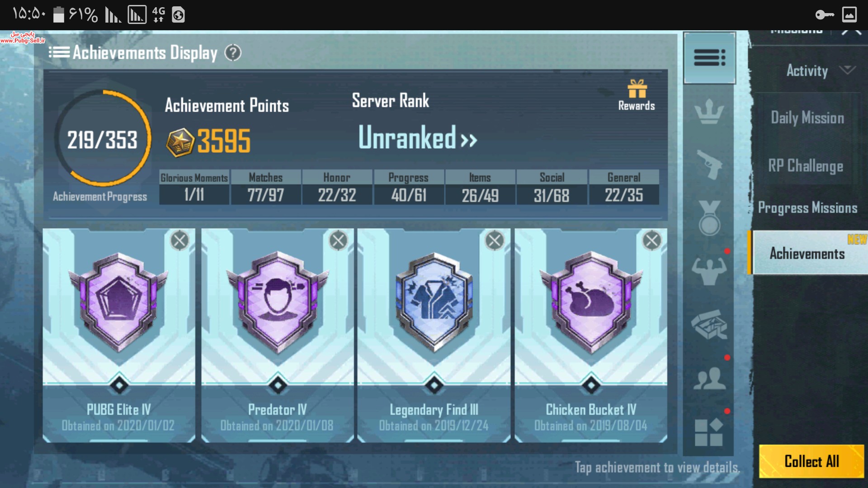Select the open crate Items category icon
The image size is (868, 488).
tap(709, 324)
